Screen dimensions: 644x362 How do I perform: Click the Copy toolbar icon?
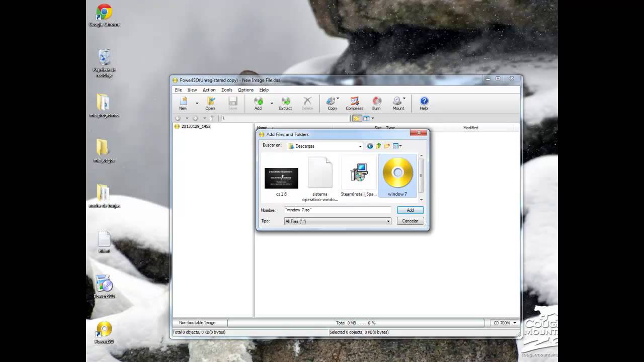point(332,104)
